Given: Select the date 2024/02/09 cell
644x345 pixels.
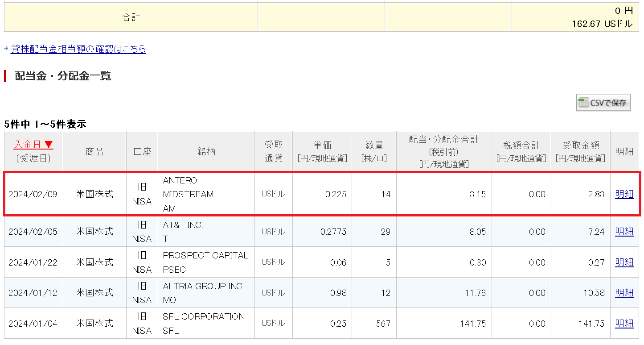Looking at the screenshot, I should pyautogui.click(x=33, y=194).
